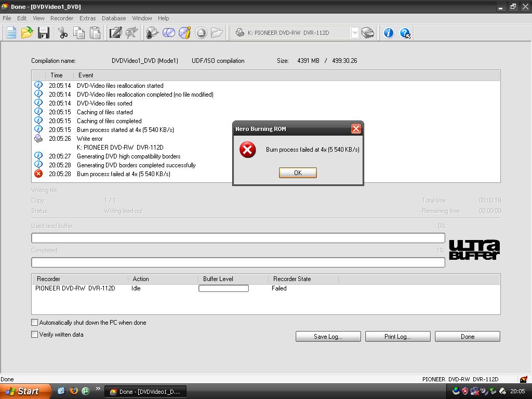Image resolution: width=532 pixels, height=399 pixels.
Task: Start burning with the Burn disc icon
Action: tap(152, 33)
